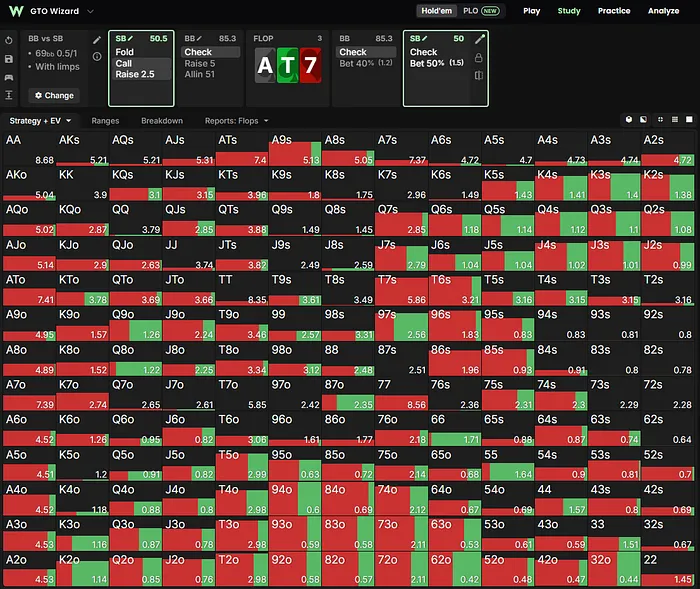Click the save floppy disk icon
The width and height of the screenshot is (700, 589).
pos(8,59)
